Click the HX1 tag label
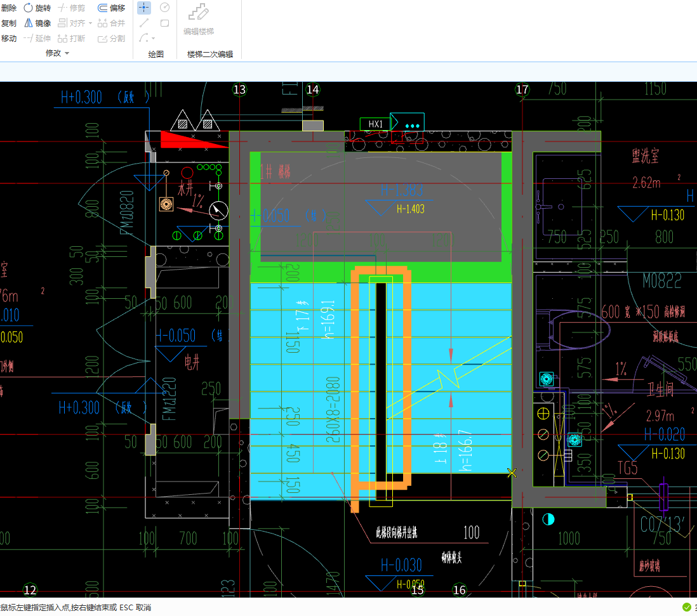 (x=375, y=124)
